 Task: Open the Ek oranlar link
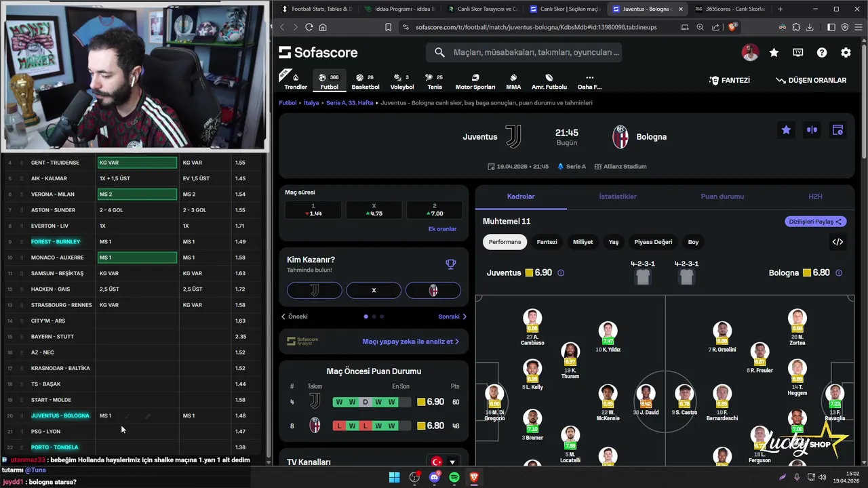[442, 229]
